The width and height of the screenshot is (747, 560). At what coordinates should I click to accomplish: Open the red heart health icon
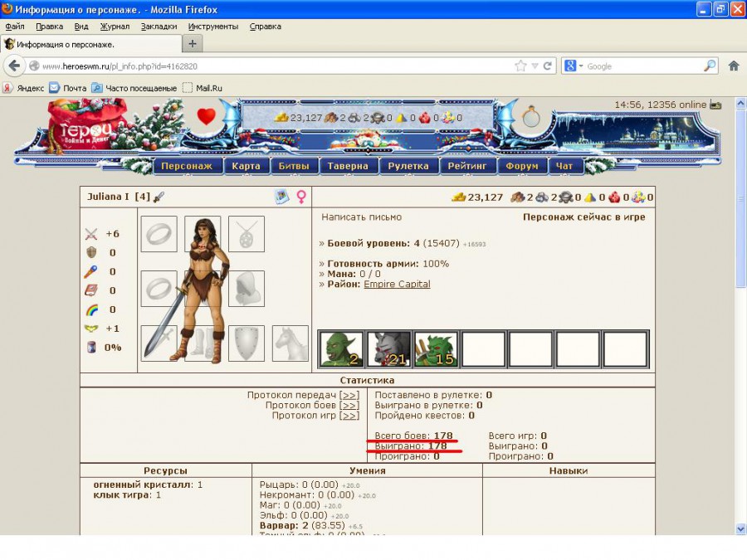[207, 116]
